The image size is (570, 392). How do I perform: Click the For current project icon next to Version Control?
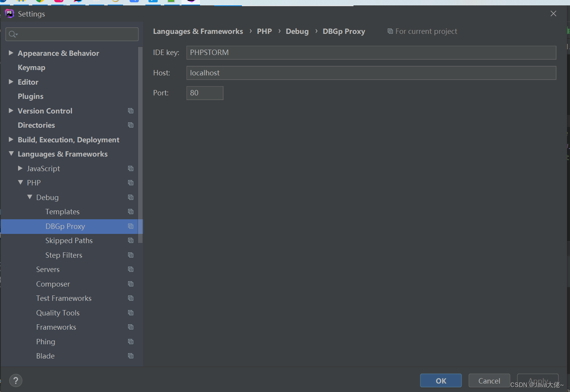pyautogui.click(x=131, y=110)
